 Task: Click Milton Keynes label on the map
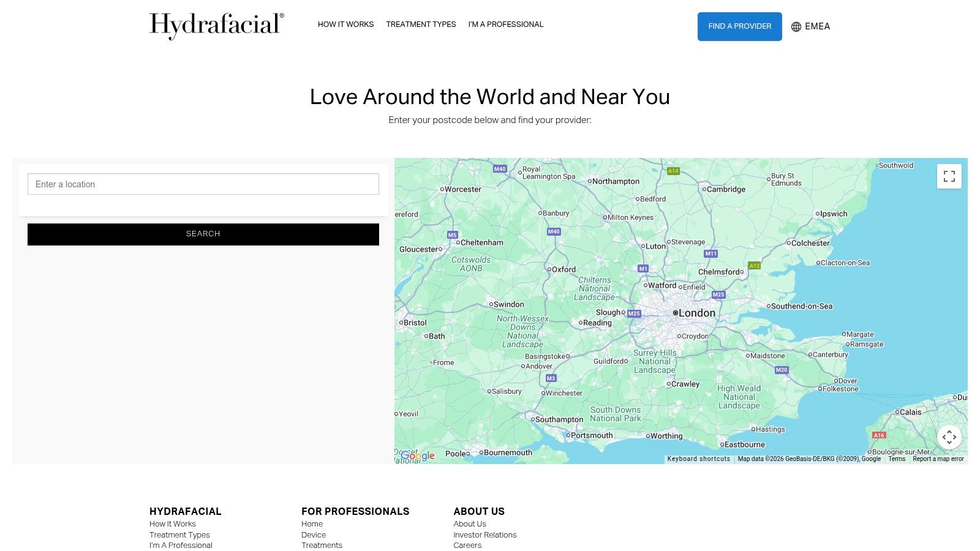630,218
